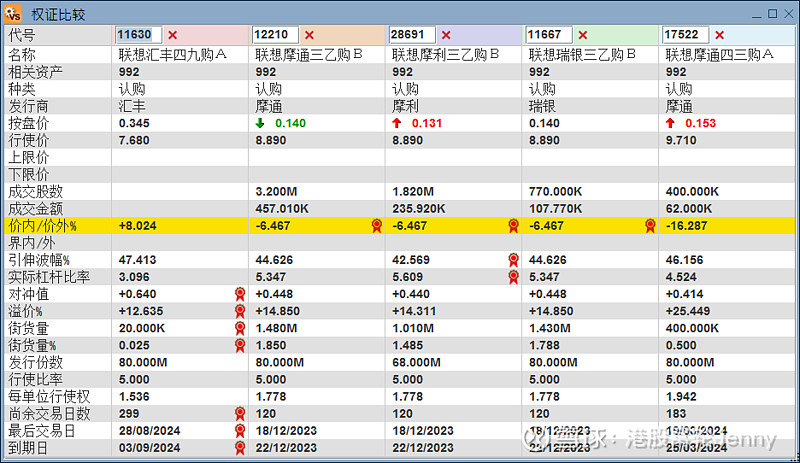Click the 28691 code input field
Image resolution: width=800 pixels, height=463 pixels.
pyautogui.click(x=412, y=35)
